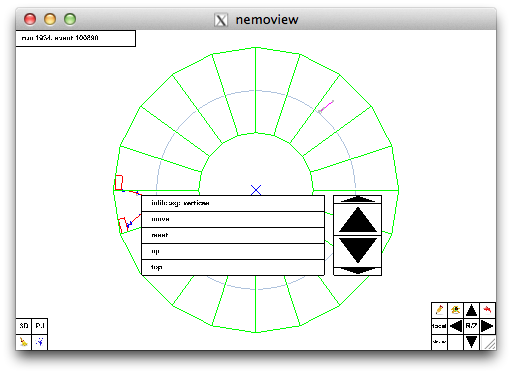The height and width of the screenshot is (374, 512).
Task: Click the text button left of the left arrow
Action: pos(439,326)
